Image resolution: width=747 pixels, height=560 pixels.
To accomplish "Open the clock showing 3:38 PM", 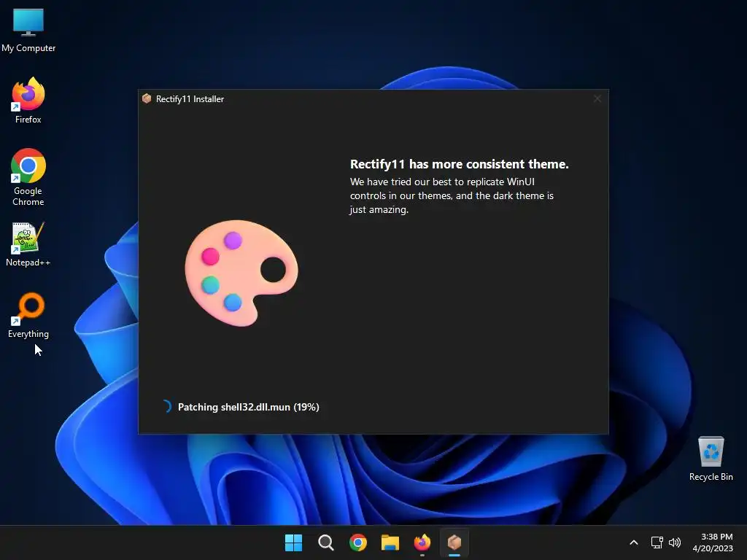I will [713, 542].
